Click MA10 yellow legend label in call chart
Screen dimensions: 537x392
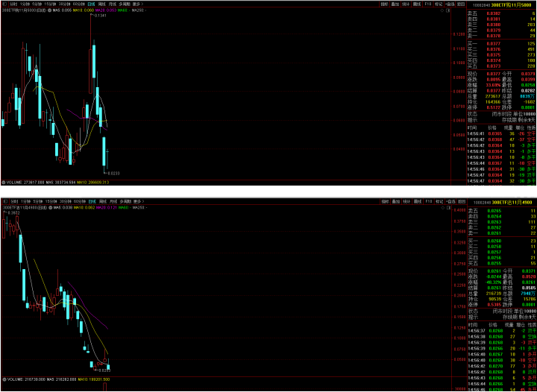point(77,10)
